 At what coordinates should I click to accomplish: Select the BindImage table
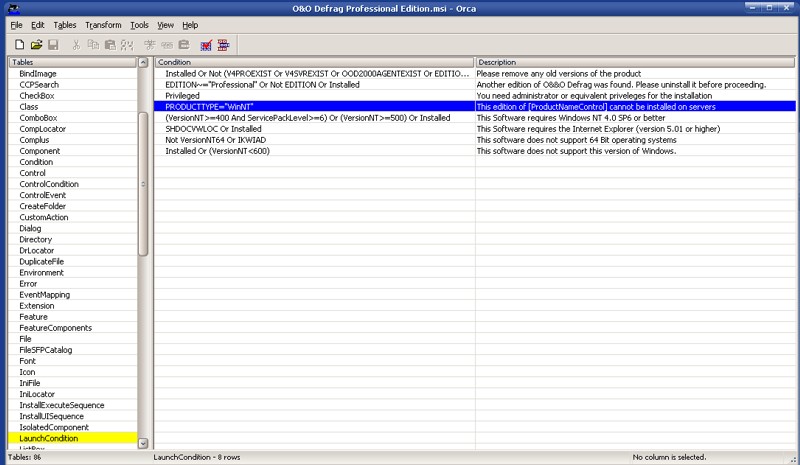38,74
